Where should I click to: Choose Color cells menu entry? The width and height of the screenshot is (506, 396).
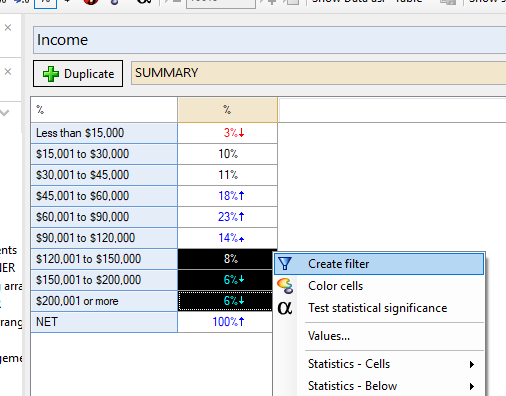click(379, 286)
